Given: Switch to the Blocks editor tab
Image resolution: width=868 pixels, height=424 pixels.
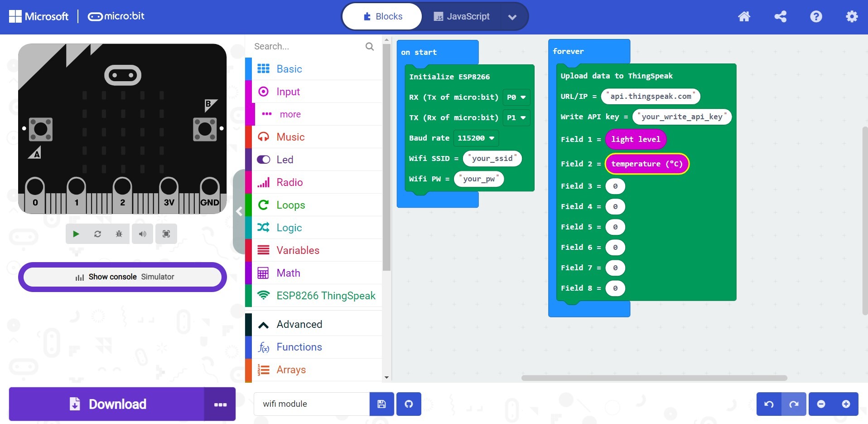Looking at the screenshot, I should [382, 17].
